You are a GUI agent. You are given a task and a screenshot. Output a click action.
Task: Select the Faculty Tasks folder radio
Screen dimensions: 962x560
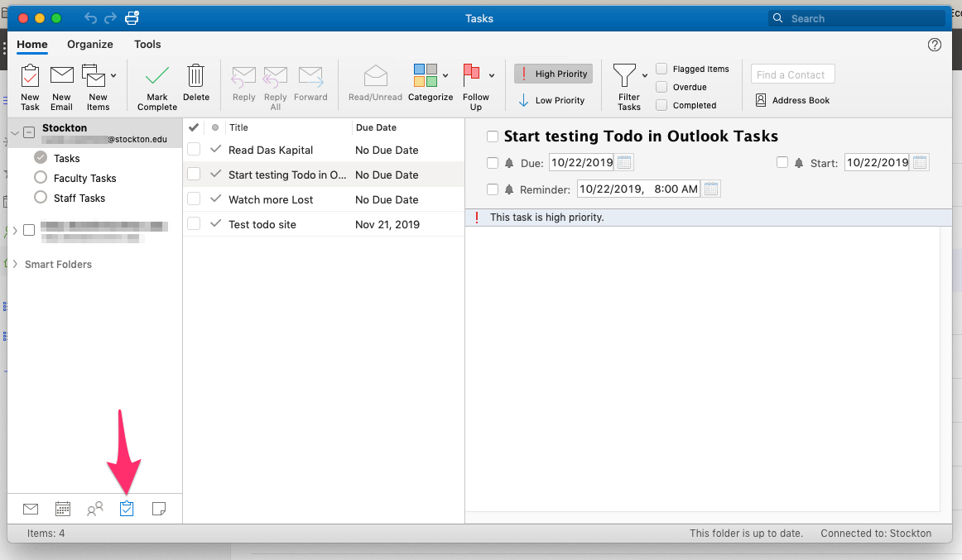coord(41,178)
